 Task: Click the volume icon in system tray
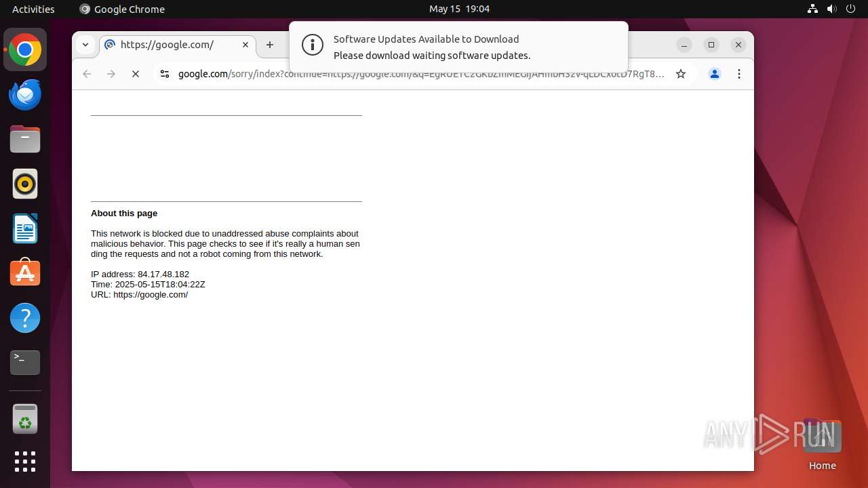[831, 9]
